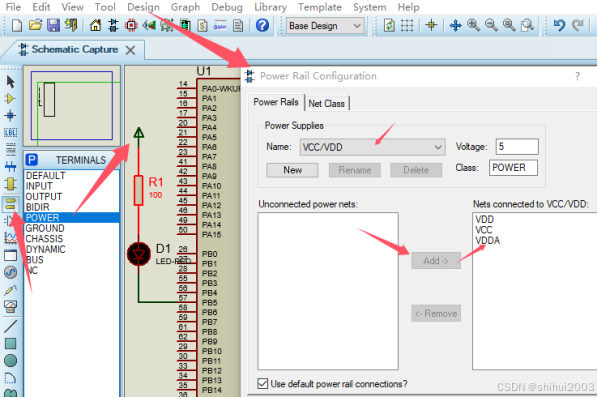This screenshot has width=598, height=398.
Task: Close the Schematic Capture tab
Action: point(130,50)
